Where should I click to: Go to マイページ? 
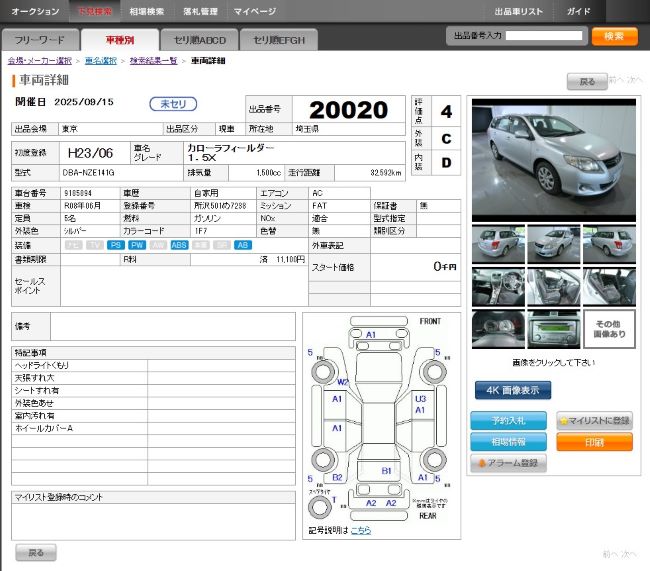click(255, 11)
